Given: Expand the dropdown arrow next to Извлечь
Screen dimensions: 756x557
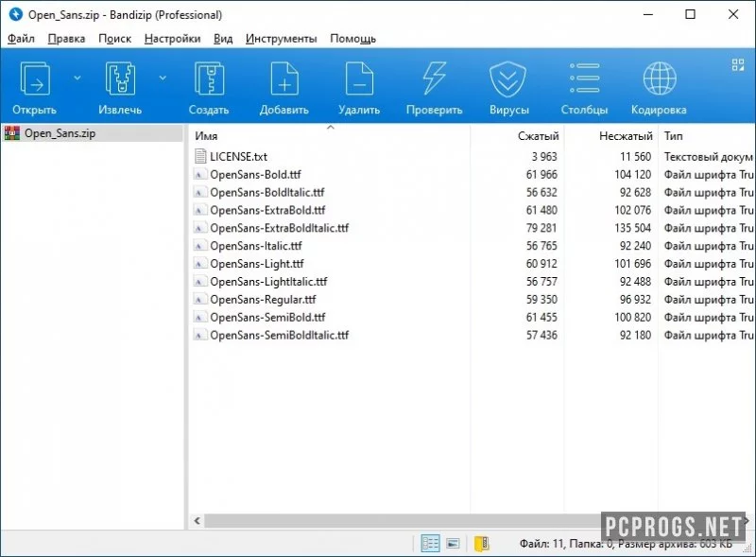Looking at the screenshot, I should (x=163, y=78).
